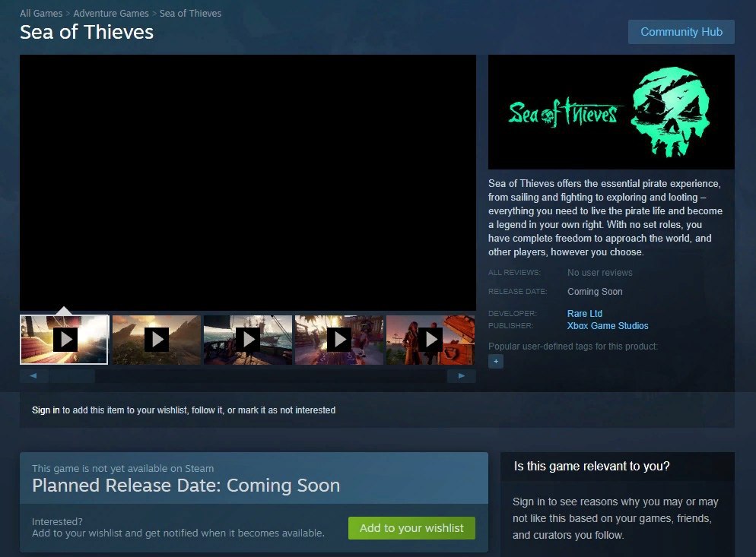Click the Sea of Thieves breadcrumb
The image size is (756, 557).
coord(190,14)
